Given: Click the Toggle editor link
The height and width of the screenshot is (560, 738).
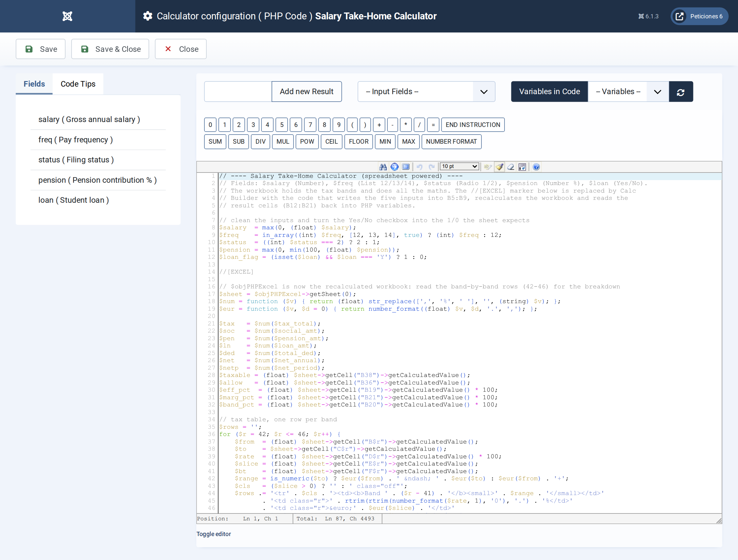Looking at the screenshot, I should 214,534.
